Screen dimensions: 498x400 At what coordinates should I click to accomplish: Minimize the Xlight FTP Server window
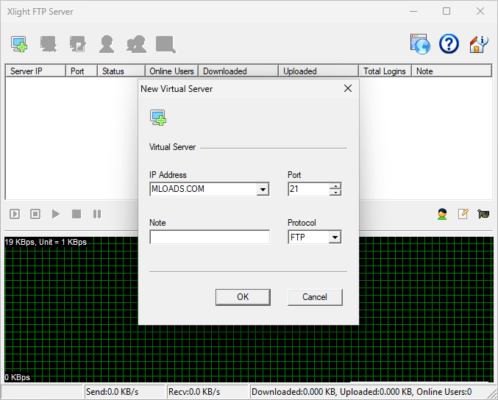pos(413,11)
